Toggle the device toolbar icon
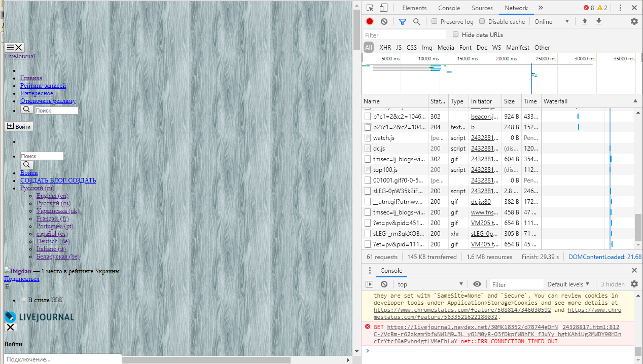Image resolution: width=643 pixels, height=364 pixels. click(x=383, y=8)
